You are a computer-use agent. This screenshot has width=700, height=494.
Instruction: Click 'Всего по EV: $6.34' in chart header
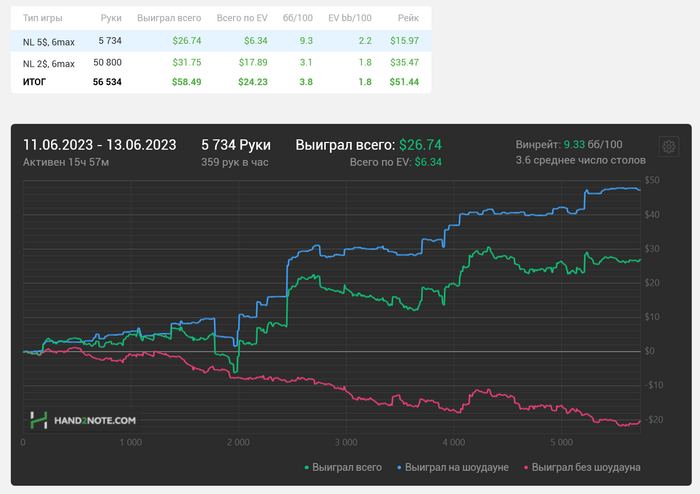click(x=396, y=162)
